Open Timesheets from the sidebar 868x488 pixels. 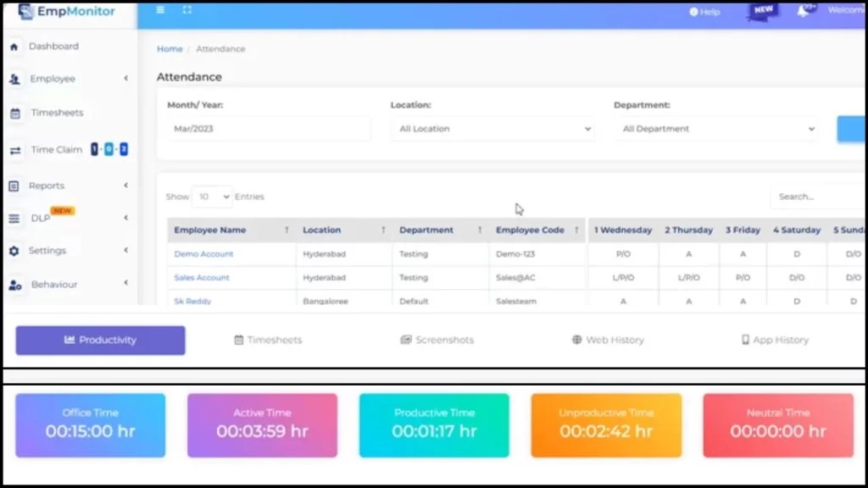click(x=57, y=113)
